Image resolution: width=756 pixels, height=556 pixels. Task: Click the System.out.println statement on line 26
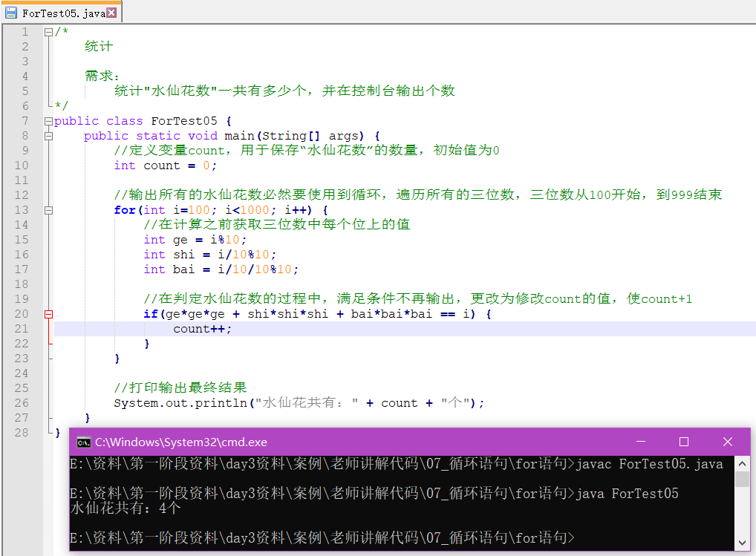coord(299,403)
